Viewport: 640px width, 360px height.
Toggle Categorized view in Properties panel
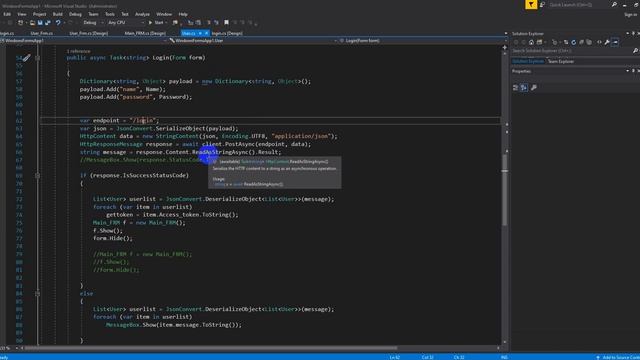click(516, 87)
